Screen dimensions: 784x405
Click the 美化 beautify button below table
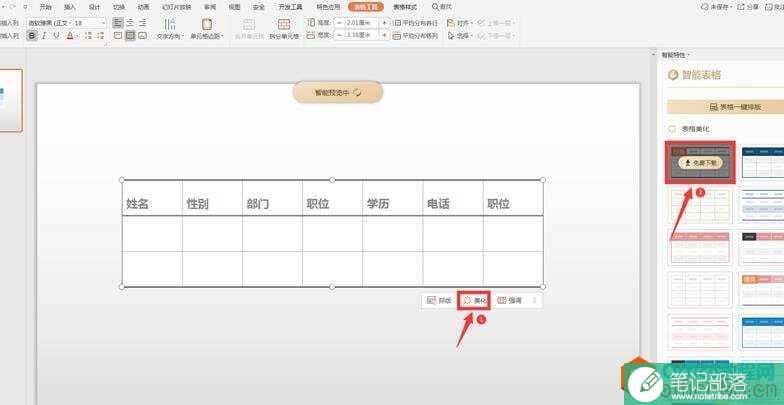[x=474, y=300]
